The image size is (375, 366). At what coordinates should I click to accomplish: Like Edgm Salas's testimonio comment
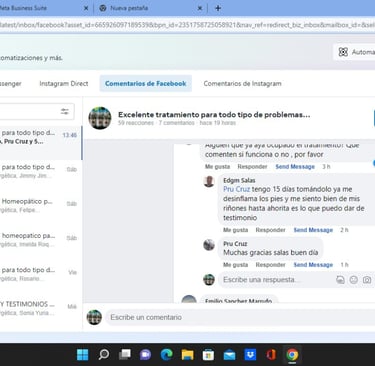[235, 230]
